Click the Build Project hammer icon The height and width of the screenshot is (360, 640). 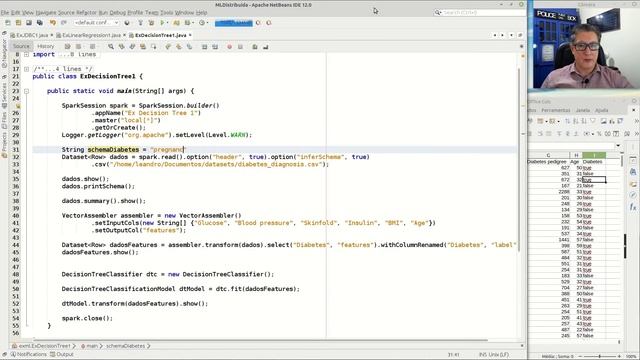tap(140, 23)
